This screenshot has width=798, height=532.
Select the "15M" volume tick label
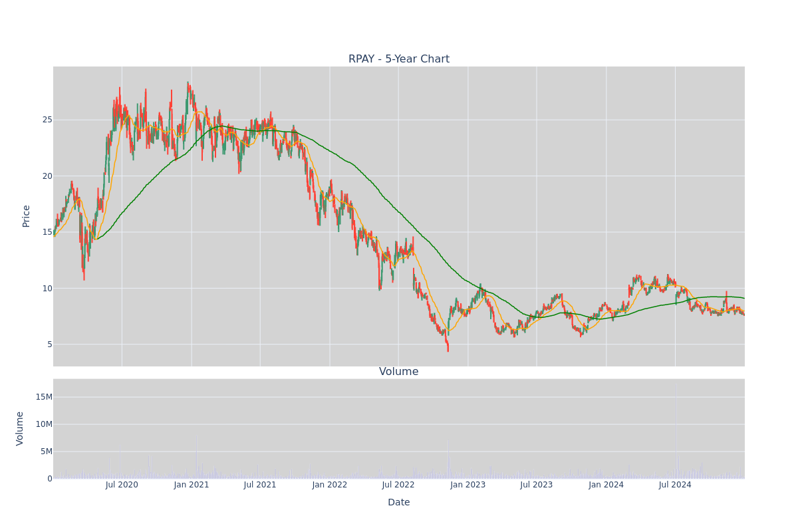44,397
